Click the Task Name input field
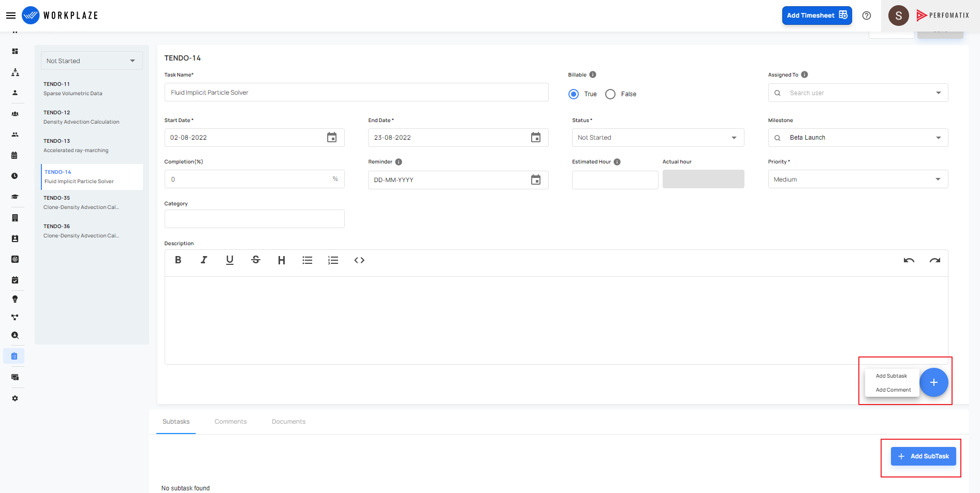The width and height of the screenshot is (980, 493). 356,92
